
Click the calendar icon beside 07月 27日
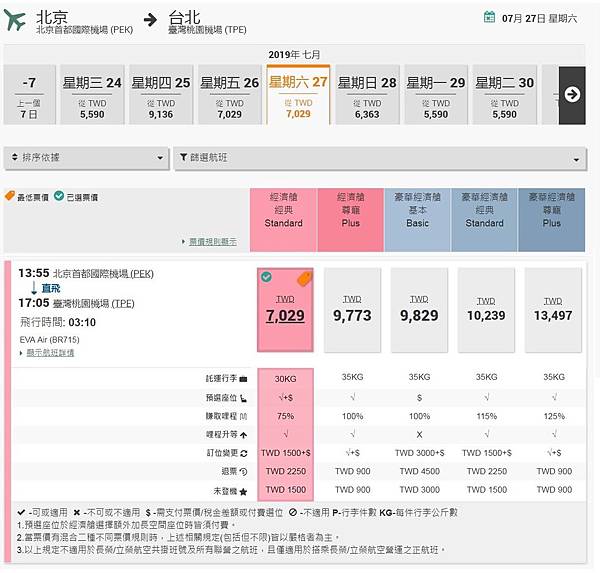pyautogui.click(x=489, y=17)
